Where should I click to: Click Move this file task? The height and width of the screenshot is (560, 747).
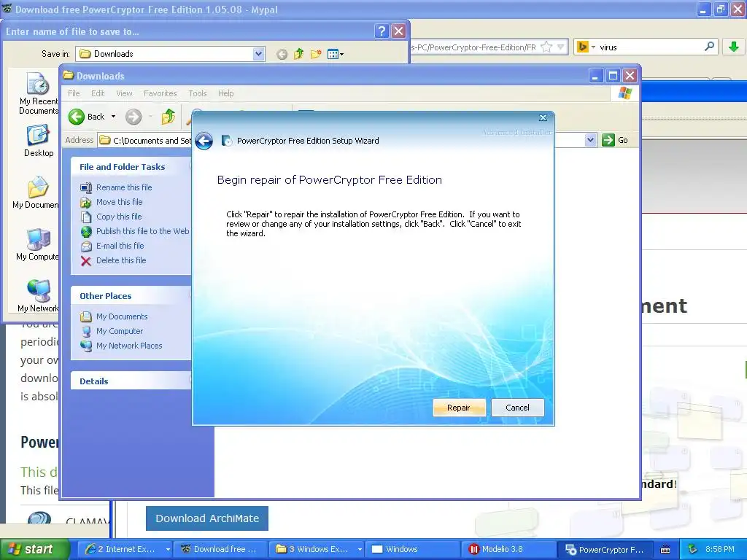119,202
